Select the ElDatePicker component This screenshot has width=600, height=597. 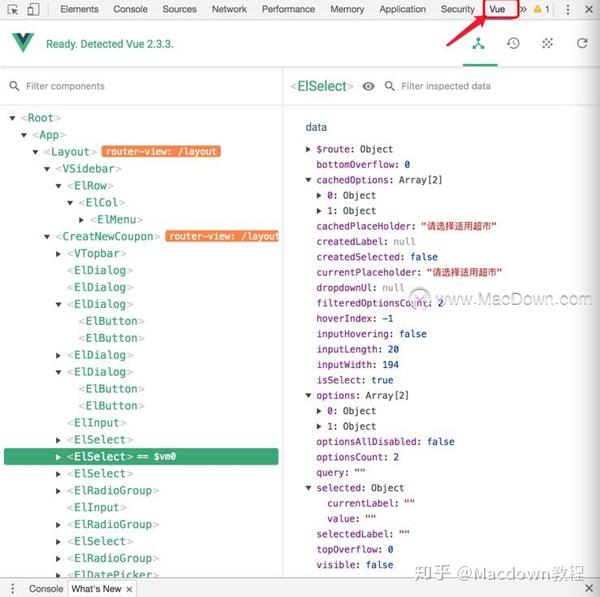[x=113, y=574]
